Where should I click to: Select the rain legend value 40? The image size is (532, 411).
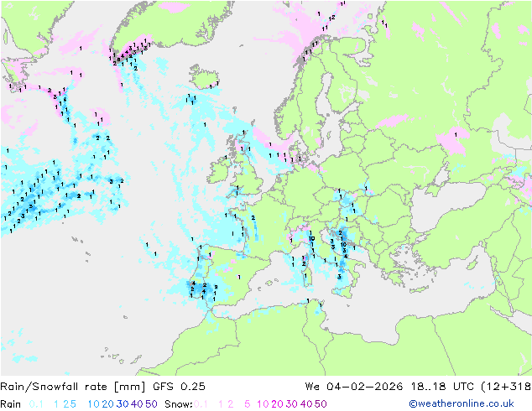click(137, 404)
